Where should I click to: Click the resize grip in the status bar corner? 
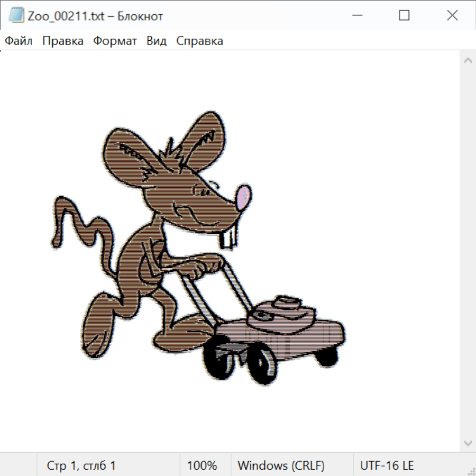(471, 471)
